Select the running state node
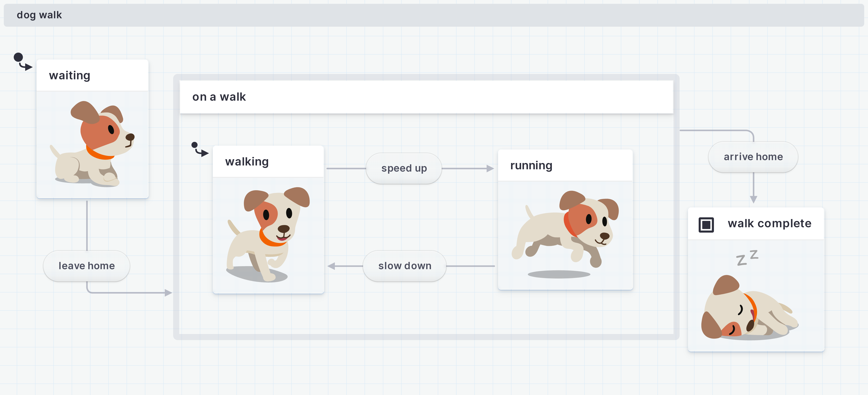The image size is (868, 395). point(531,165)
